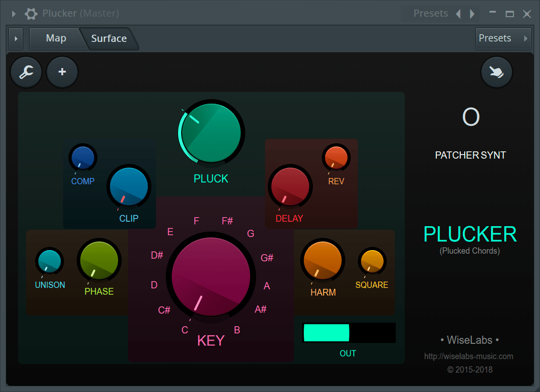This screenshot has height=392, width=540.
Task: Expand the Presets dropdown in Patcher toolbar
Action: (x=502, y=38)
